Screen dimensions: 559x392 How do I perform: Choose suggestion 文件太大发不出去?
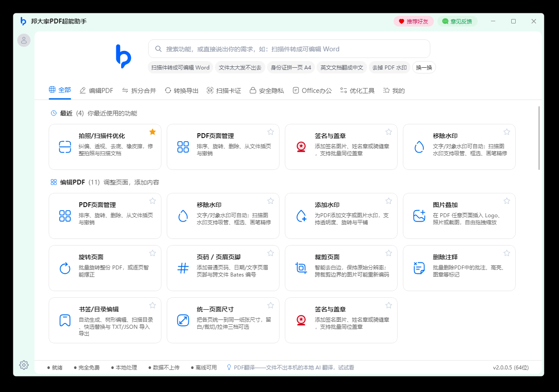[x=240, y=67]
